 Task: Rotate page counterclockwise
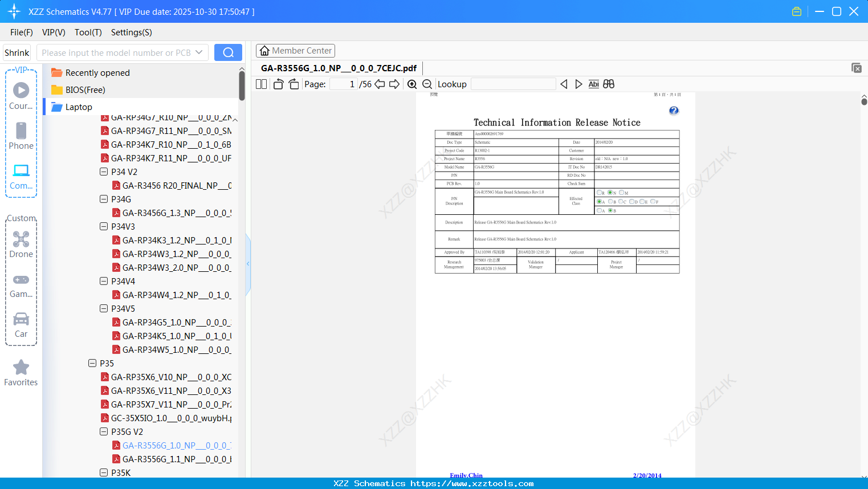(x=278, y=84)
